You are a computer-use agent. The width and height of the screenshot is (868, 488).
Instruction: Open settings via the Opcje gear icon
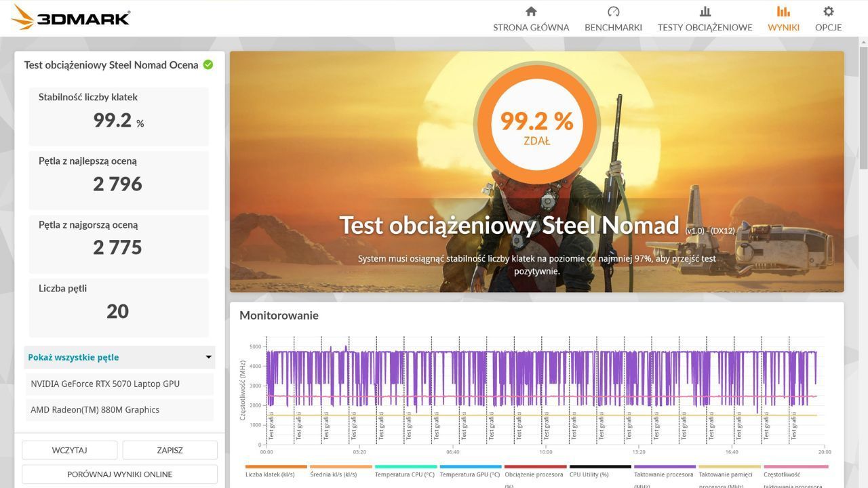(828, 12)
